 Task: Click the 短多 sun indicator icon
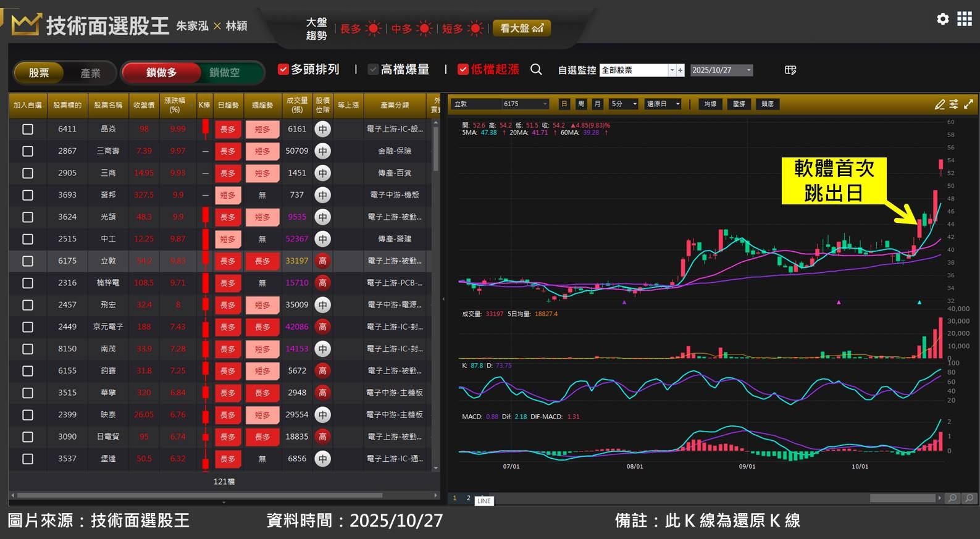point(475,28)
